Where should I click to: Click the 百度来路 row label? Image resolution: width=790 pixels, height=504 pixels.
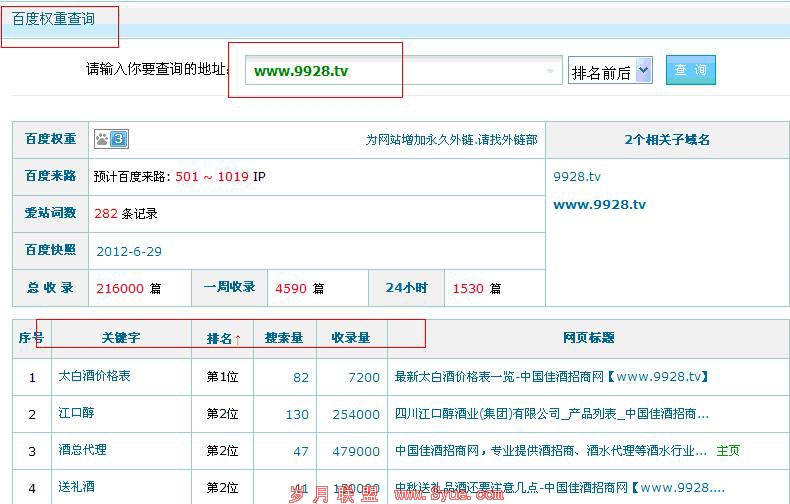pyautogui.click(x=50, y=176)
